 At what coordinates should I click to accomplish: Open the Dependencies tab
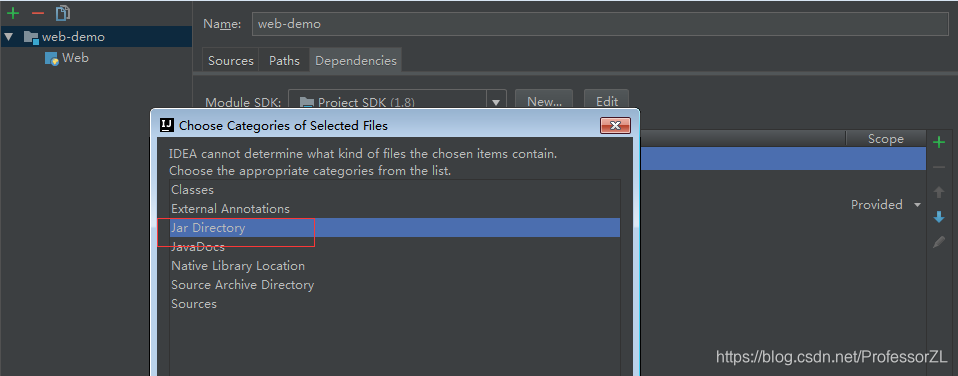[356, 61]
